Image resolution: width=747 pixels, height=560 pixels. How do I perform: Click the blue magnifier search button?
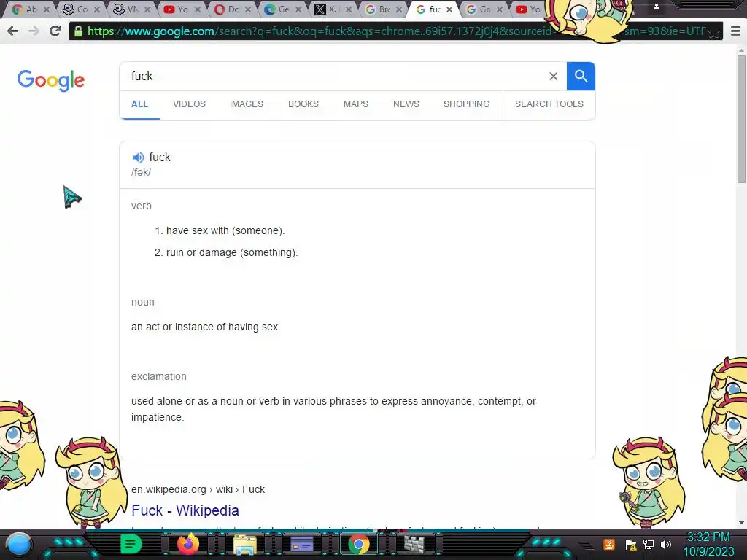point(581,76)
